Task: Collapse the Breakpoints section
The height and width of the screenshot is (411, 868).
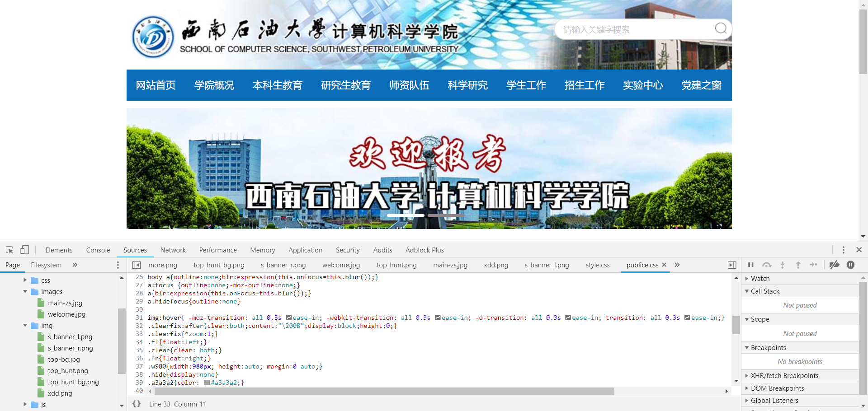Action: tap(746, 348)
